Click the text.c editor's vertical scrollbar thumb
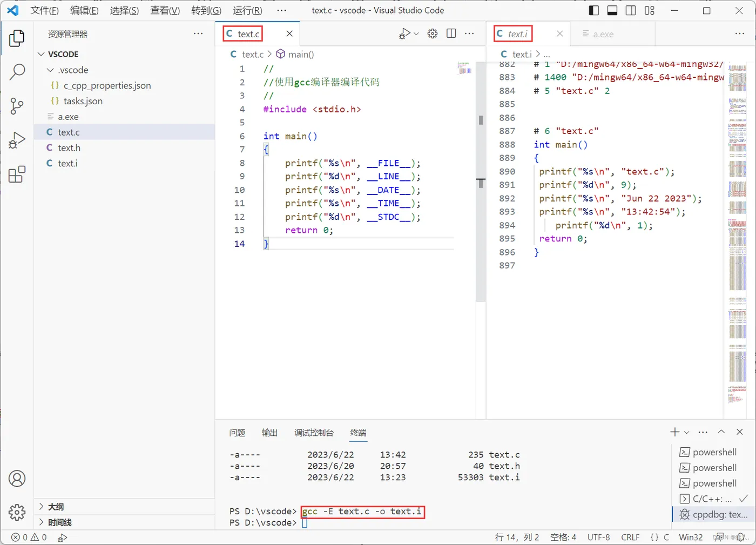The width and height of the screenshot is (756, 545). [x=481, y=181]
